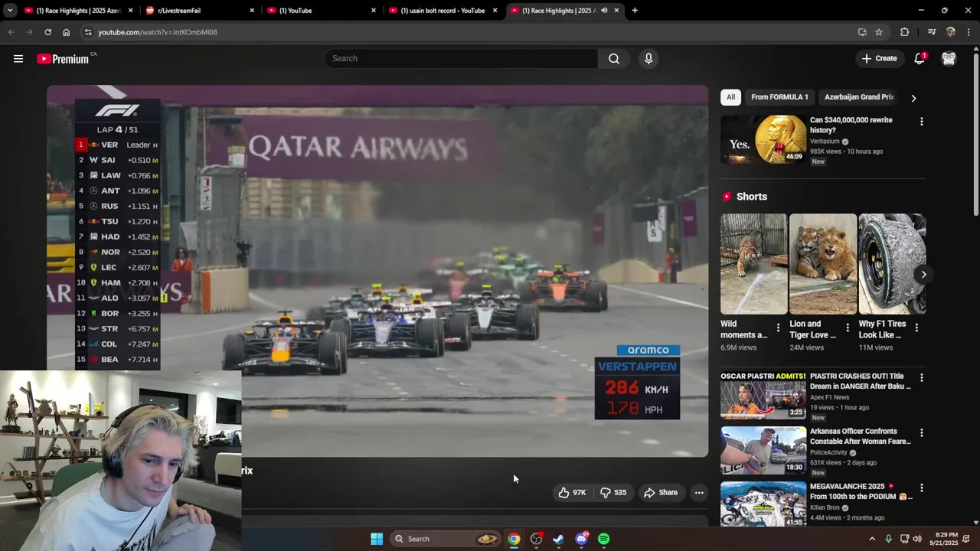
Task: Open options for Arkansas Officer video
Action: tap(921, 433)
